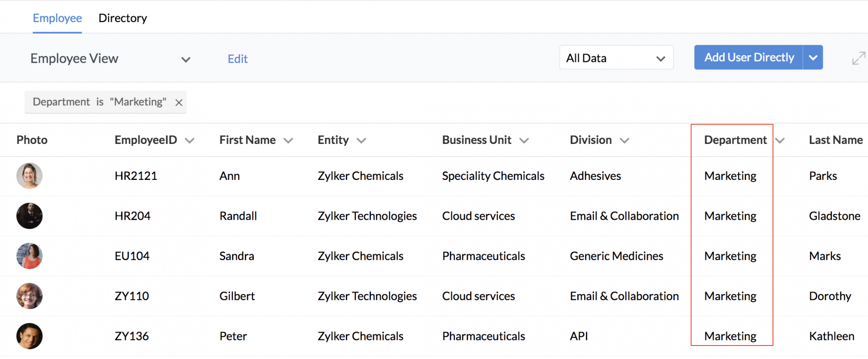
Task: Open Randall's profile photo
Action: [30, 215]
